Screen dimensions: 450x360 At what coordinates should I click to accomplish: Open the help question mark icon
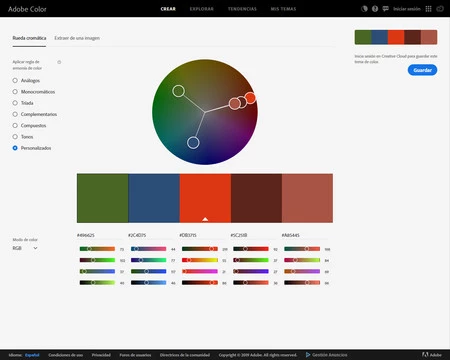[x=375, y=9]
